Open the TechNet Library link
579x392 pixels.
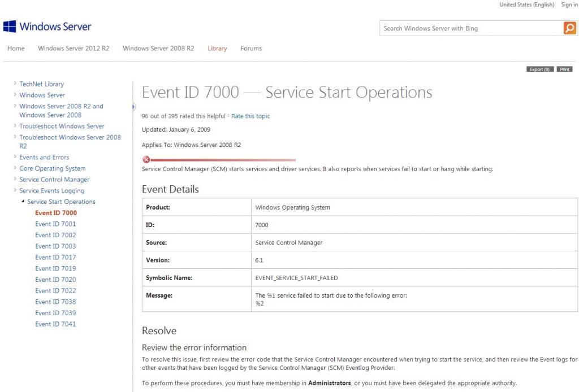coord(42,84)
